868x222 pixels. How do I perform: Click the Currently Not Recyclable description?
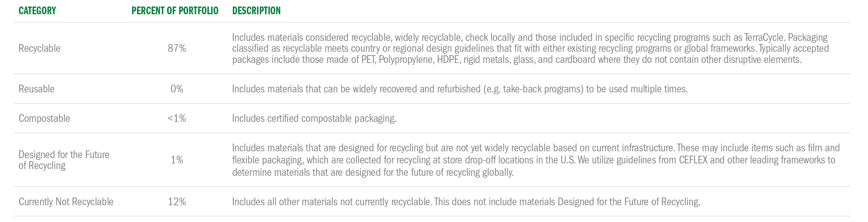click(x=466, y=202)
